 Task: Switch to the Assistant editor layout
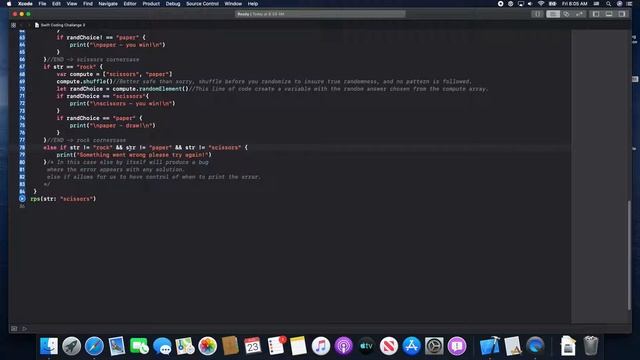[x=567, y=14]
